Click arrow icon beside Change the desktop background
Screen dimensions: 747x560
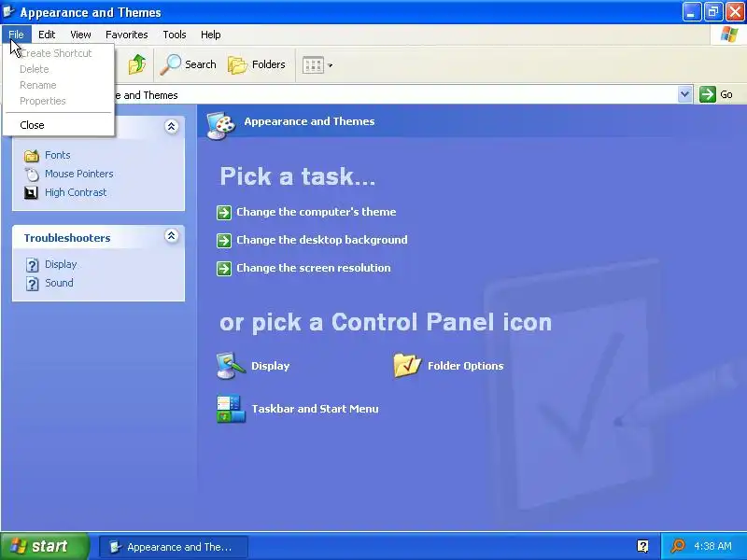[224, 240]
